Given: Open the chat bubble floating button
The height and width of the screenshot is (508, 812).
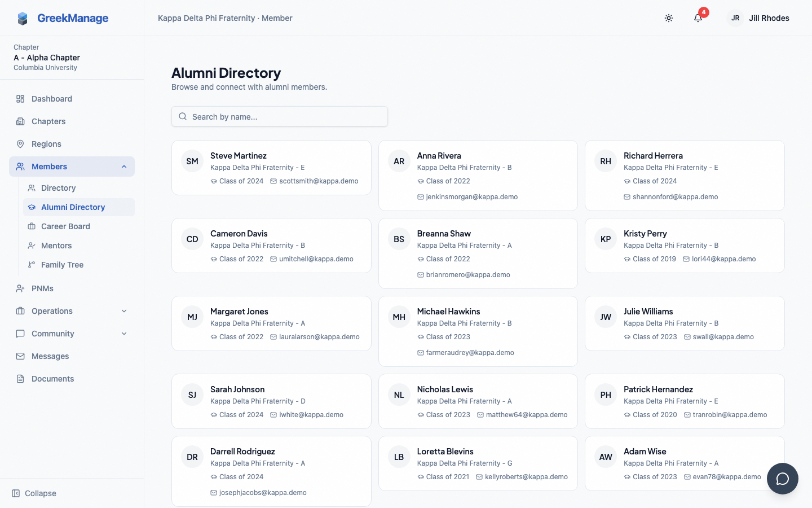Looking at the screenshot, I should (783, 479).
